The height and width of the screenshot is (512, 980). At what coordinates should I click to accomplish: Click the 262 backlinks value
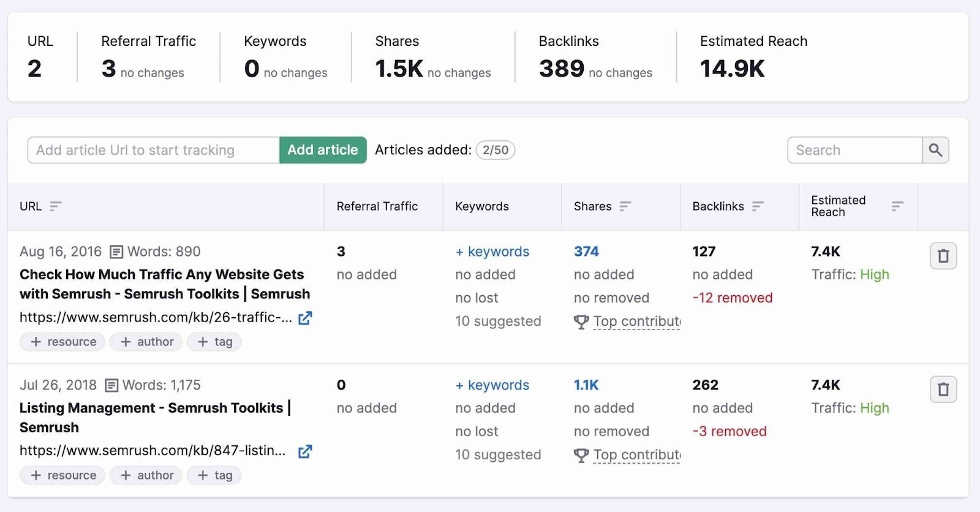click(706, 385)
